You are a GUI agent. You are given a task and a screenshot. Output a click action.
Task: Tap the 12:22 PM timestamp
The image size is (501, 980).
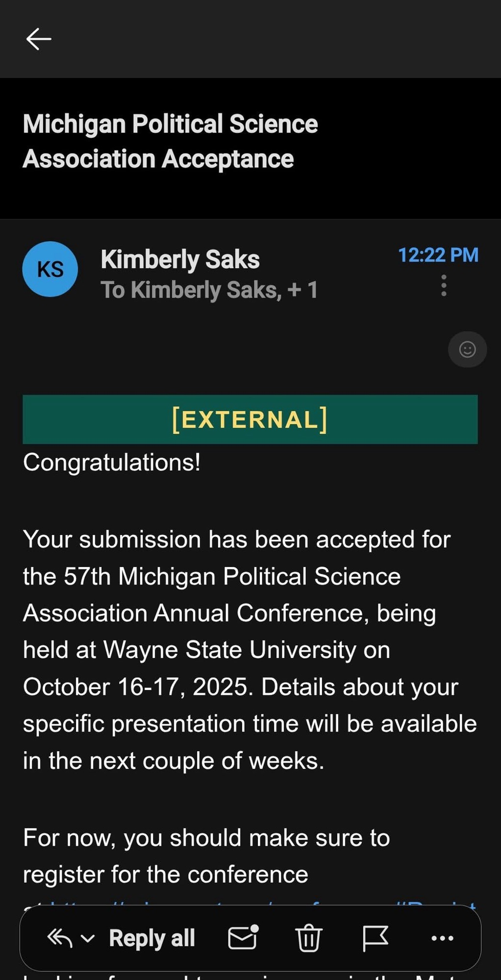[x=438, y=255]
